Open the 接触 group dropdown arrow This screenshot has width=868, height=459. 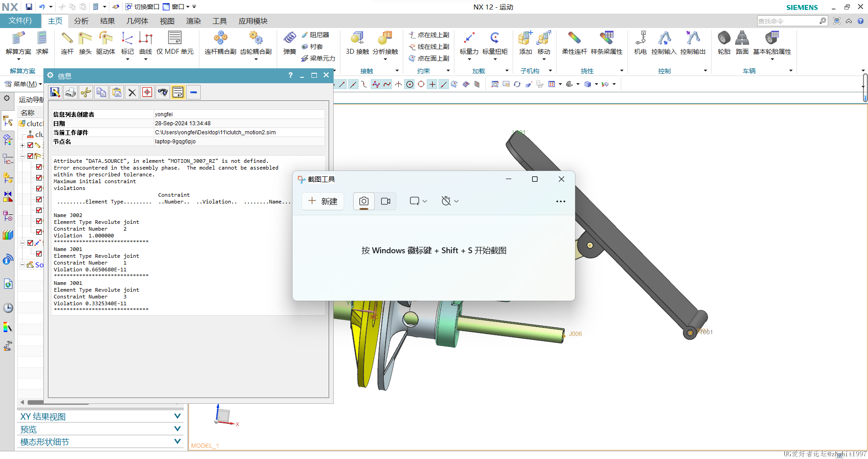click(397, 71)
